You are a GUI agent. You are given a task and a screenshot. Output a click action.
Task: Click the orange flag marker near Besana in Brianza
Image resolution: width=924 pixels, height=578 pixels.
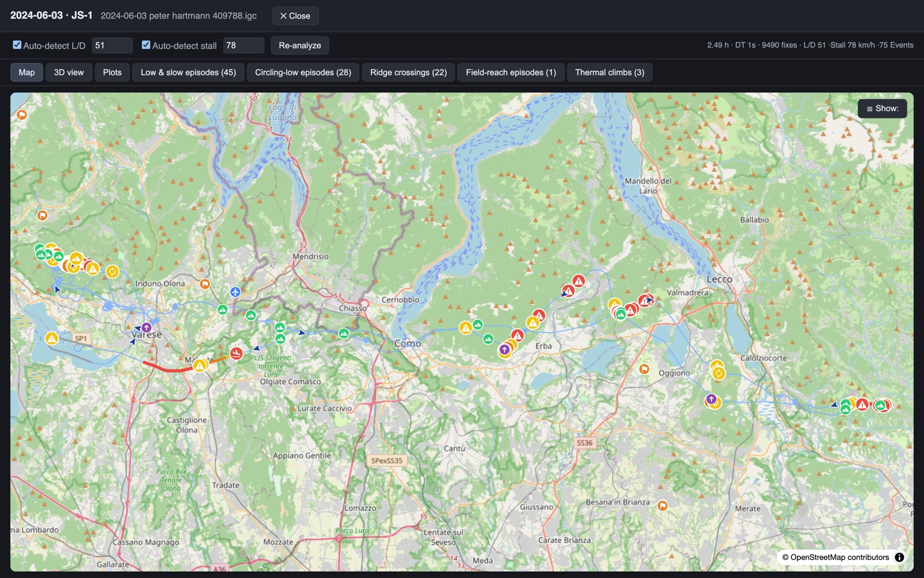point(662,506)
